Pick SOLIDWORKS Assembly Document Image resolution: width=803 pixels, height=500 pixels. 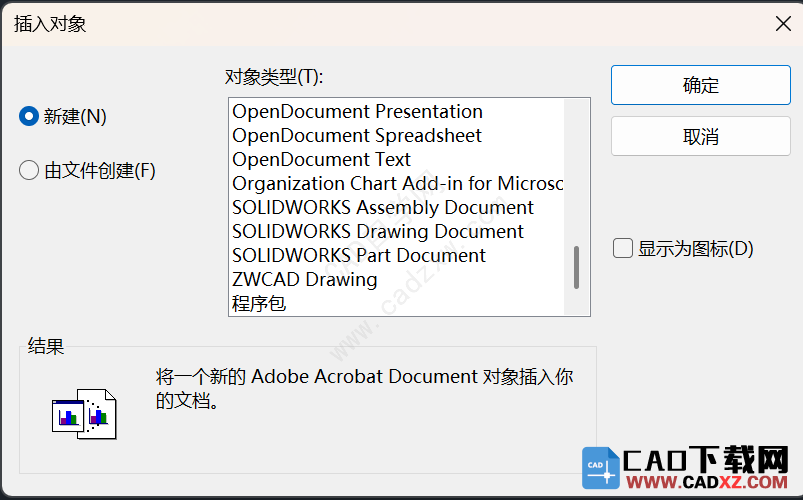[396, 207]
